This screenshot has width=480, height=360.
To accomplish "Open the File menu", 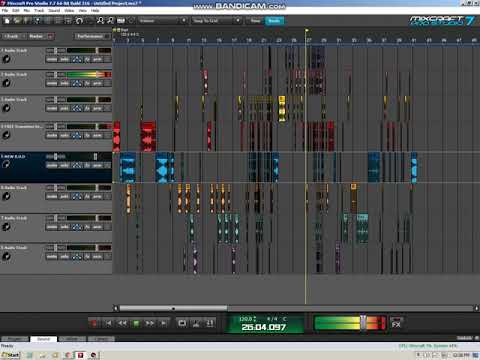I will pyautogui.click(x=5, y=11).
